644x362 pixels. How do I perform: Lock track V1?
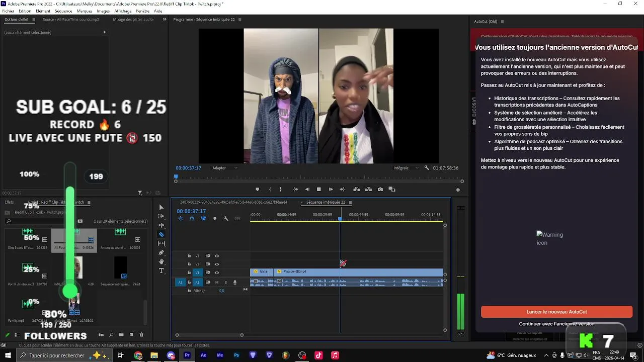coord(189,273)
